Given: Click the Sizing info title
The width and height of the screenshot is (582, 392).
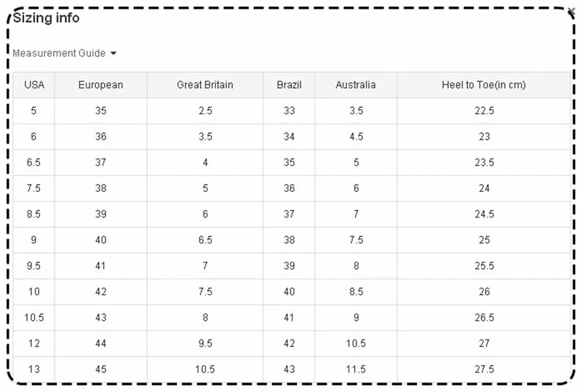Looking at the screenshot, I should click(46, 17).
